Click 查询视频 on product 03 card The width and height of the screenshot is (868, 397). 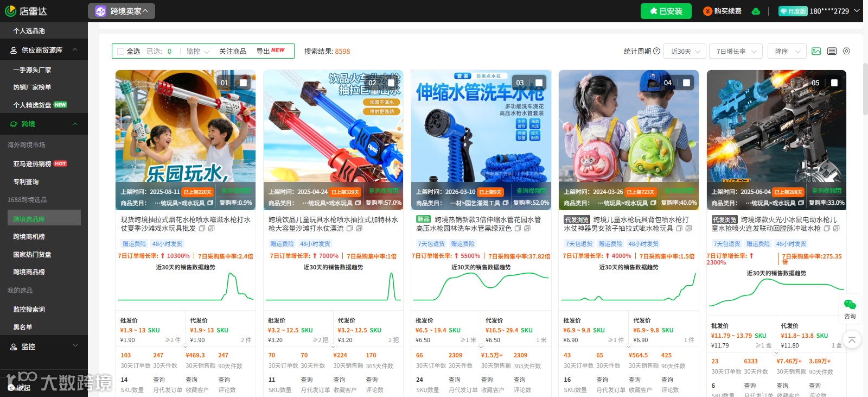tap(531, 191)
